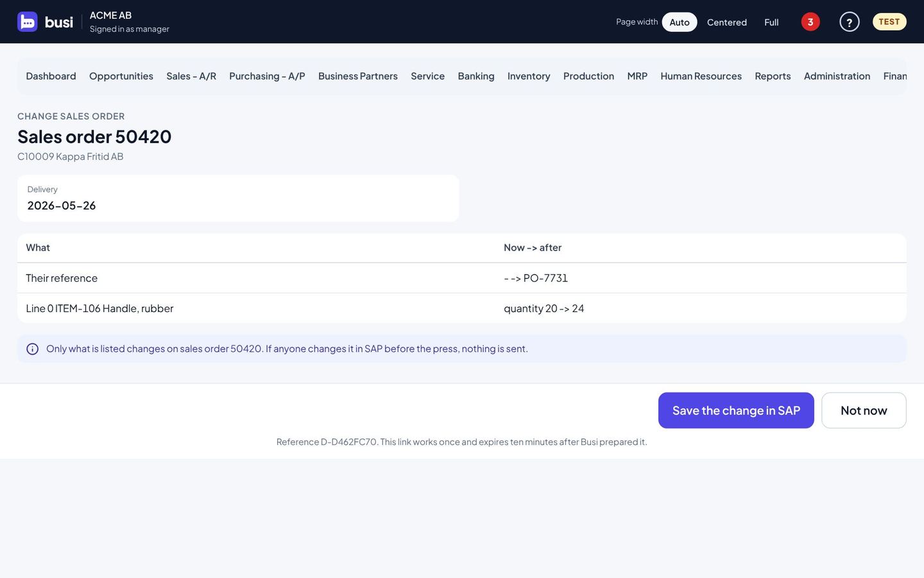Click Save the change in SAP
This screenshot has width=924, height=578.
[736, 410]
